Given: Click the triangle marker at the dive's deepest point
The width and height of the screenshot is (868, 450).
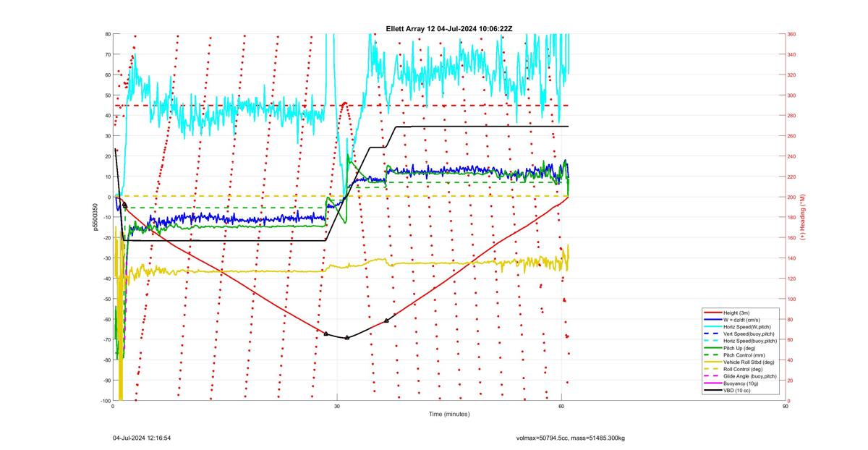Looking at the screenshot, I should [347, 337].
